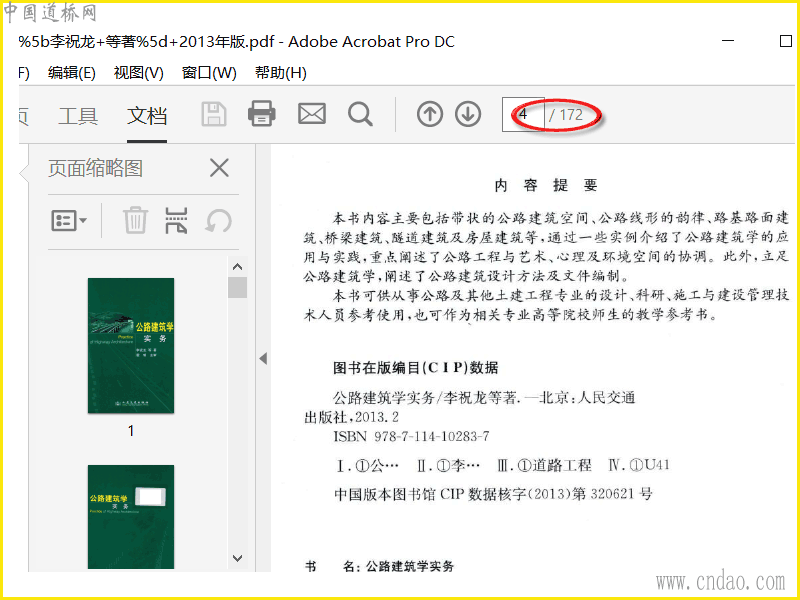Open the 帮助(H) menu

point(281,73)
